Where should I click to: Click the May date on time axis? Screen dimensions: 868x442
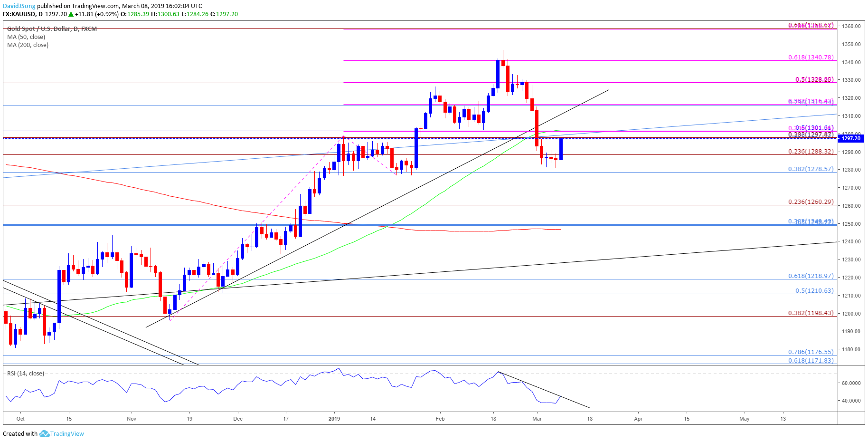[745, 419]
